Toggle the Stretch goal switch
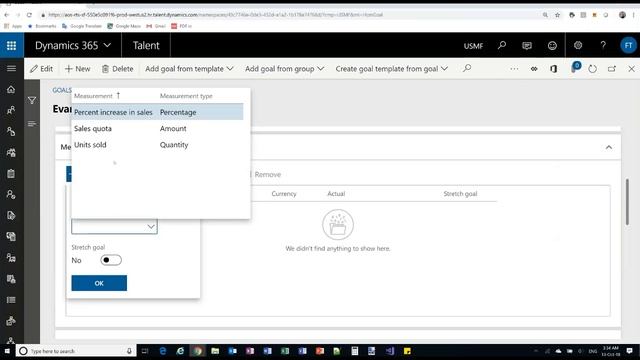The image size is (640, 360). (111, 260)
